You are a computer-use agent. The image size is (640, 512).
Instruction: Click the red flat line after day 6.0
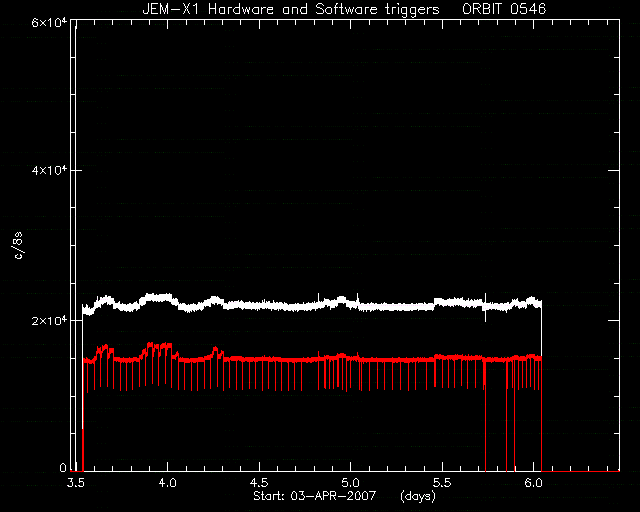click(580, 471)
